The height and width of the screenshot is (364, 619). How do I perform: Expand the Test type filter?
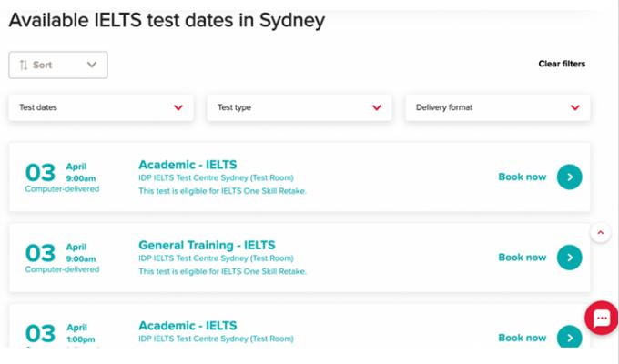pos(299,107)
